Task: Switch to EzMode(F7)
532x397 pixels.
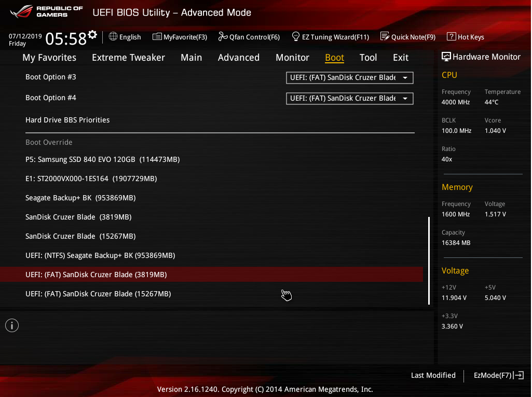Action: (498, 375)
